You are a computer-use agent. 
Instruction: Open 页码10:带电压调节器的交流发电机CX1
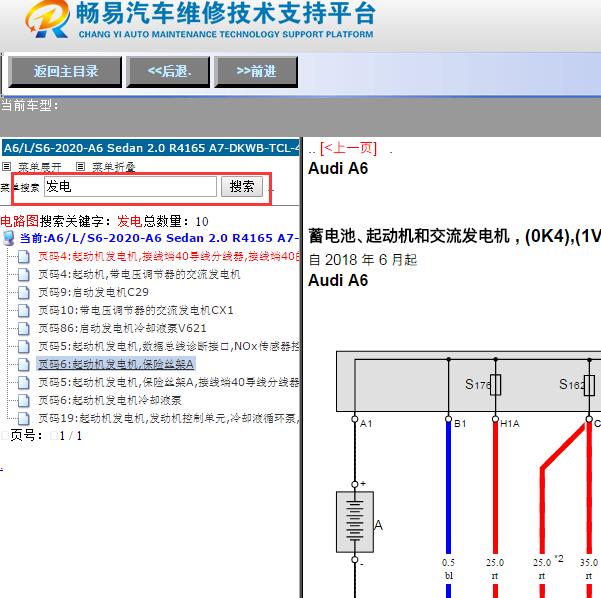(136, 310)
